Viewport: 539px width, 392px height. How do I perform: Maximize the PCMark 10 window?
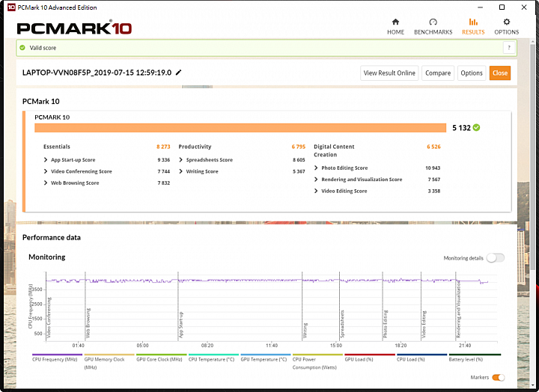click(502, 7)
